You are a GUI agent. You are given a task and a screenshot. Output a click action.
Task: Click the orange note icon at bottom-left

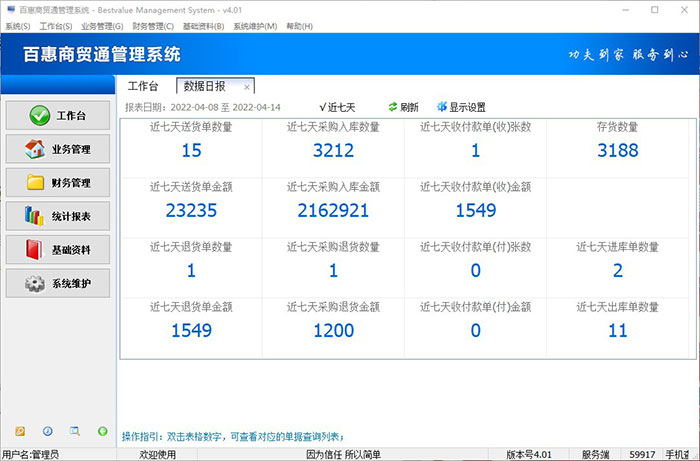click(x=19, y=431)
